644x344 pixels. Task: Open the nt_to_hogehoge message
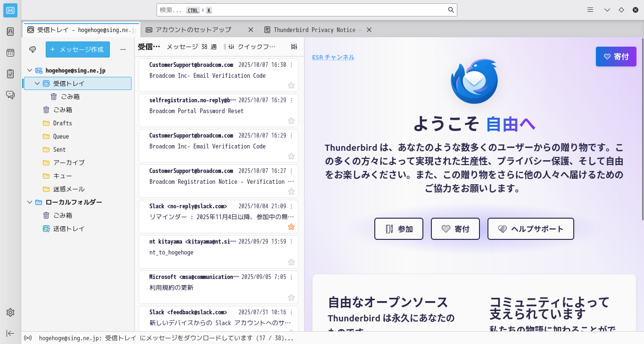click(x=219, y=253)
